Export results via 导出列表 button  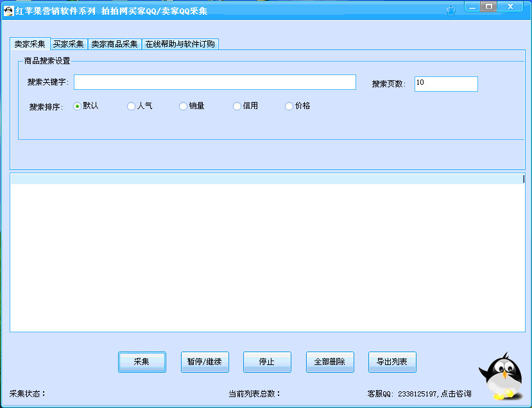392,362
